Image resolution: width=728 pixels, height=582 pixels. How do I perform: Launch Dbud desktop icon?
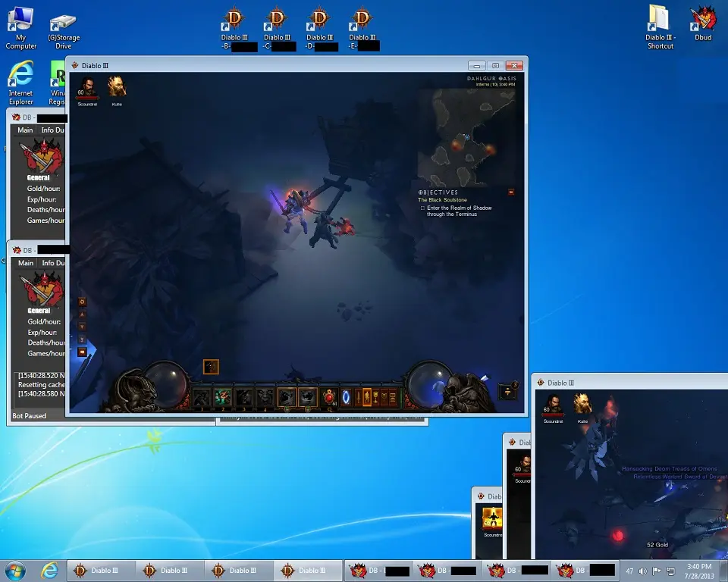point(703,23)
